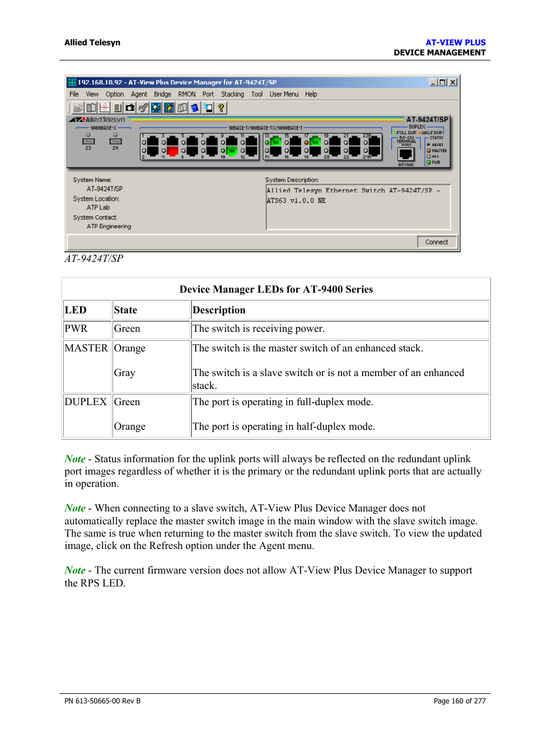The height and width of the screenshot is (756, 534).
Task: Select SFP port 23 on the switch
Action: click(x=88, y=141)
